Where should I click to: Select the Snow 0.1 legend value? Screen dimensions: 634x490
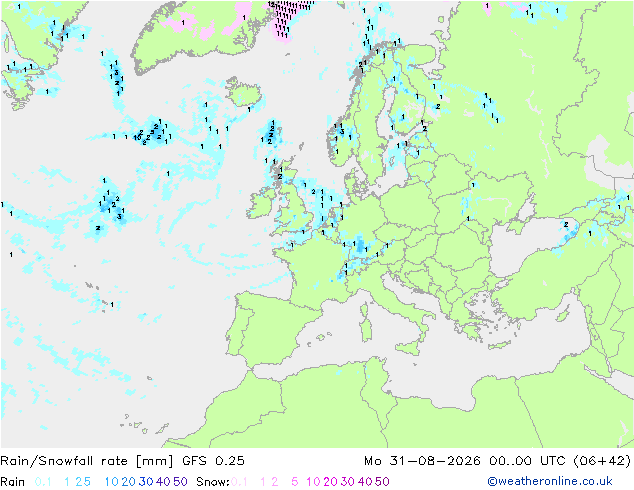[x=239, y=482]
